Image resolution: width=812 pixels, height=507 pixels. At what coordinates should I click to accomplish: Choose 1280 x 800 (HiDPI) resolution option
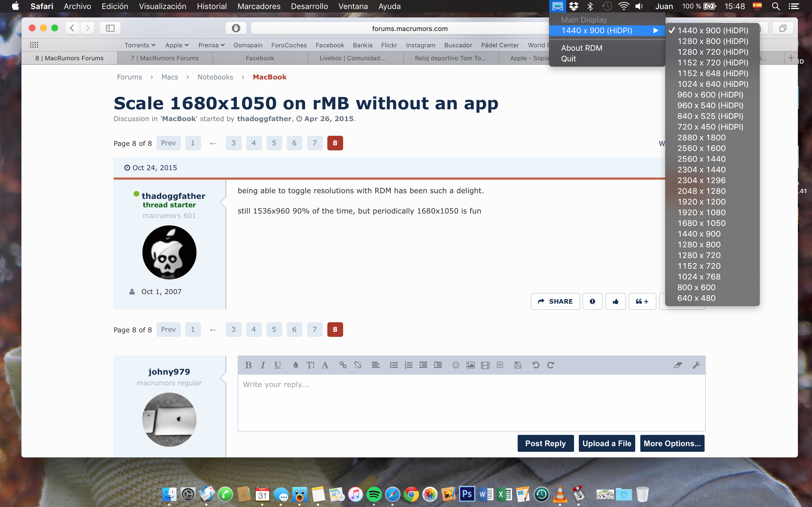tap(712, 41)
